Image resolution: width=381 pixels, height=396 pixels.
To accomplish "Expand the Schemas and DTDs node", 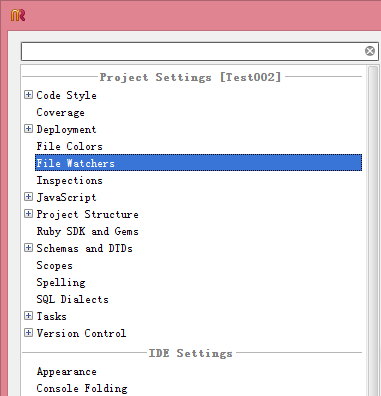I will coord(28,248).
